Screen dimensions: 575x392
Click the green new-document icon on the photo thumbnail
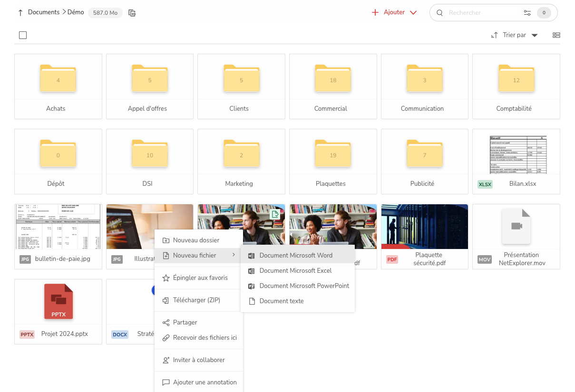(275, 214)
